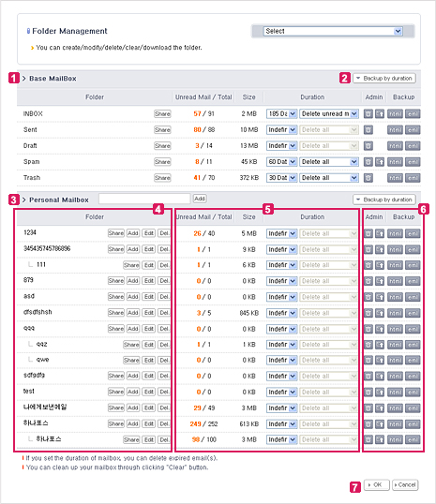Viewport: 436px width, 504px height.
Task: Back up folder asd as eml
Action: click(413, 297)
